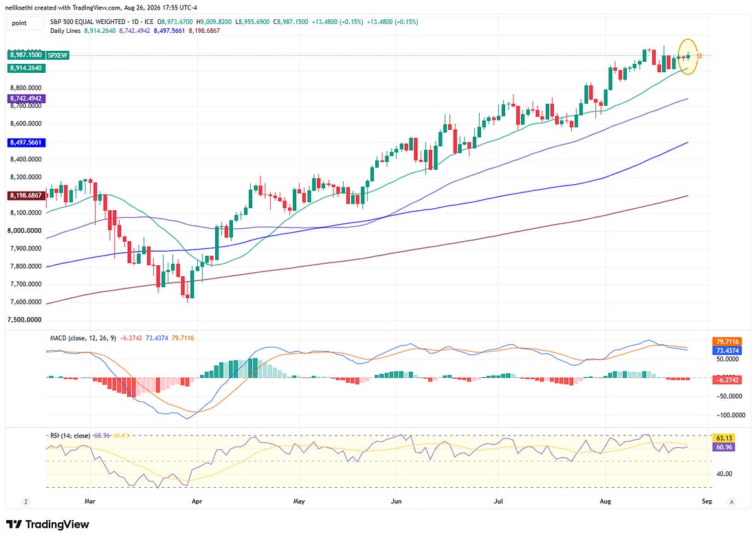Viewport: 756px width, 540px height.
Task: Click the close value C8,987.1500 in legend
Action: (x=291, y=22)
